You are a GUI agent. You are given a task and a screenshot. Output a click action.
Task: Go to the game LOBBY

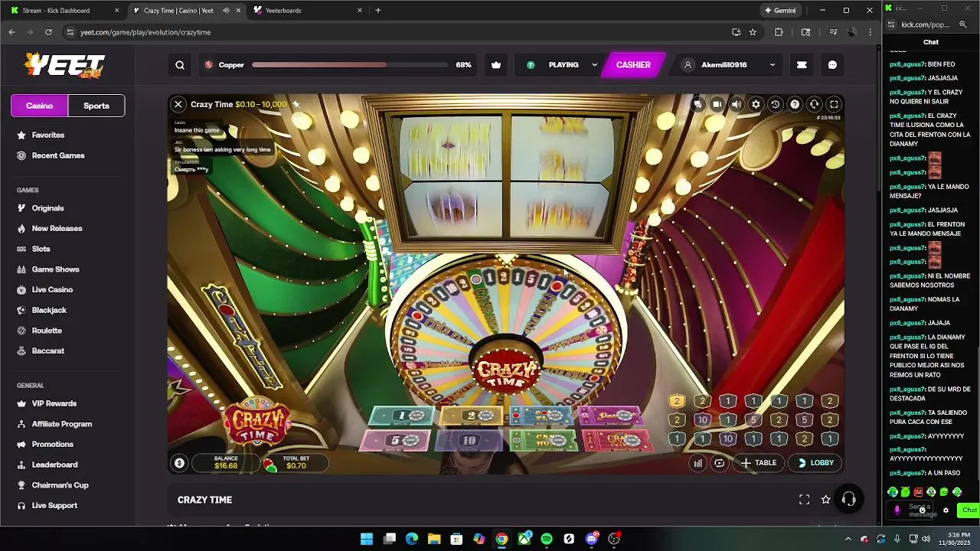point(815,463)
